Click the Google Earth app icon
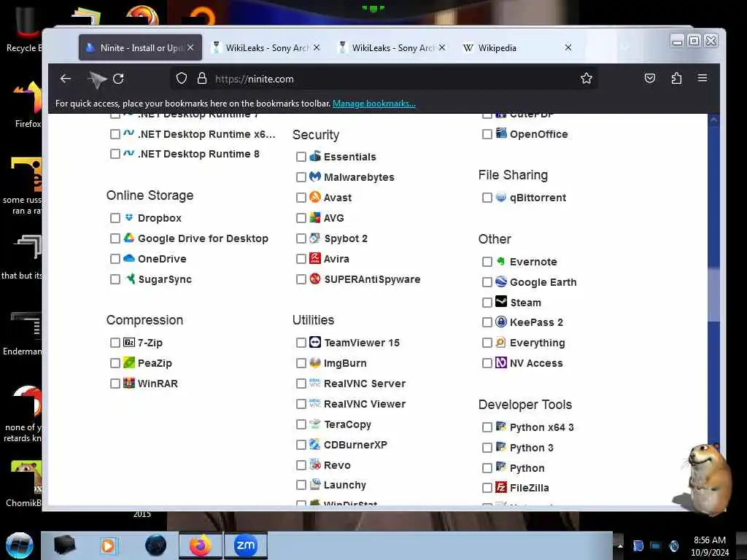Screen dimensions: 747x560 point(500,281)
